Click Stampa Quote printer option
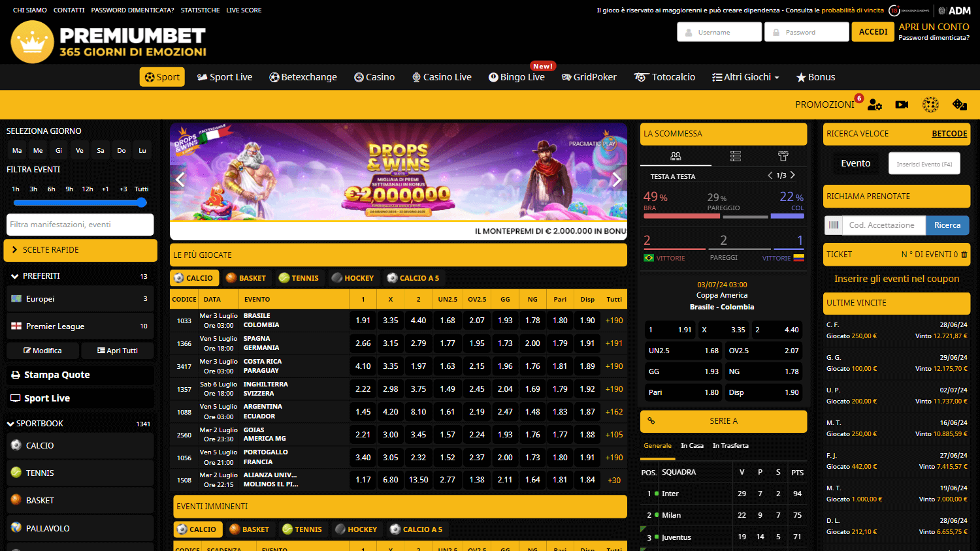The image size is (980, 551). coord(80,375)
